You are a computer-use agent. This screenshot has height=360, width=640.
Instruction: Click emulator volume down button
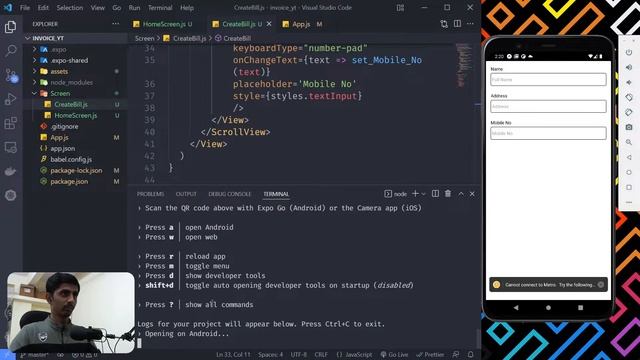pos(629,82)
